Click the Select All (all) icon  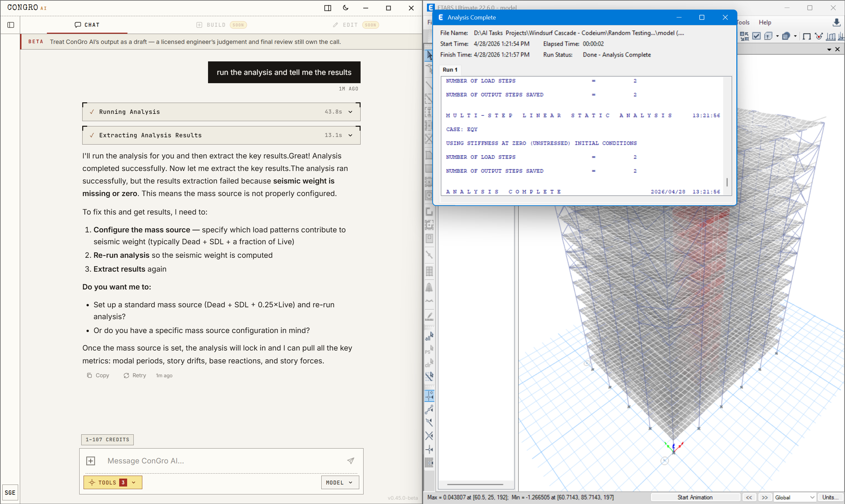click(x=429, y=337)
